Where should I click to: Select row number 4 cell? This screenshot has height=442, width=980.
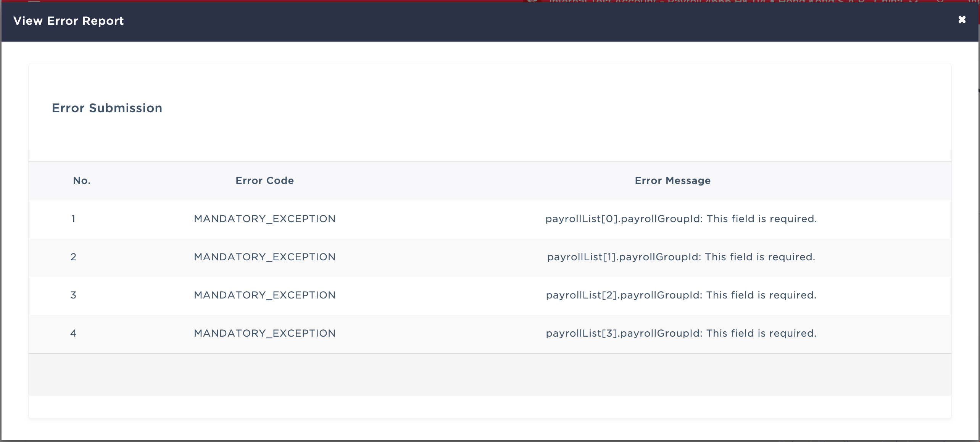(73, 333)
